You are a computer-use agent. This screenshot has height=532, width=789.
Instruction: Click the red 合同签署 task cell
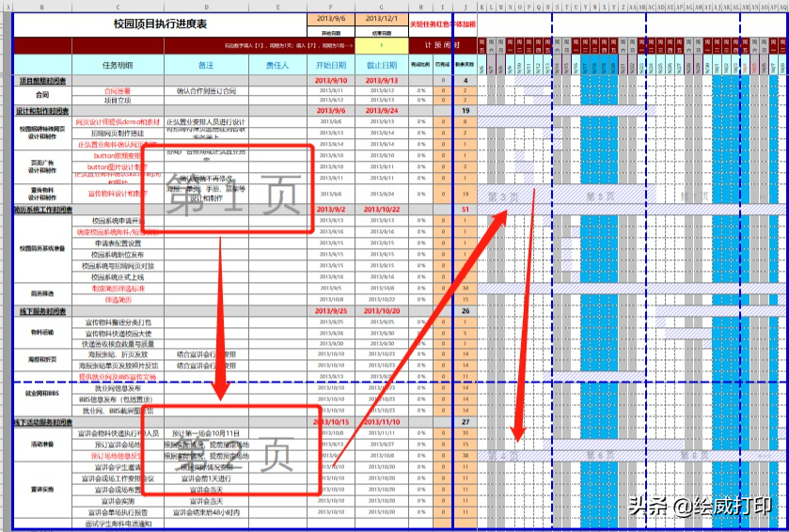coord(118,91)
